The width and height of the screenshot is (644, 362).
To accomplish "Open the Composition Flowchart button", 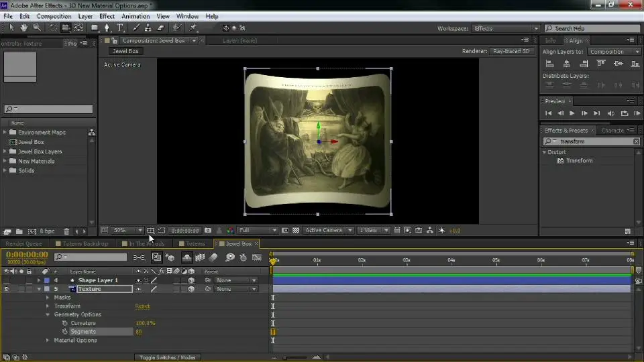I will pos(429,231).
